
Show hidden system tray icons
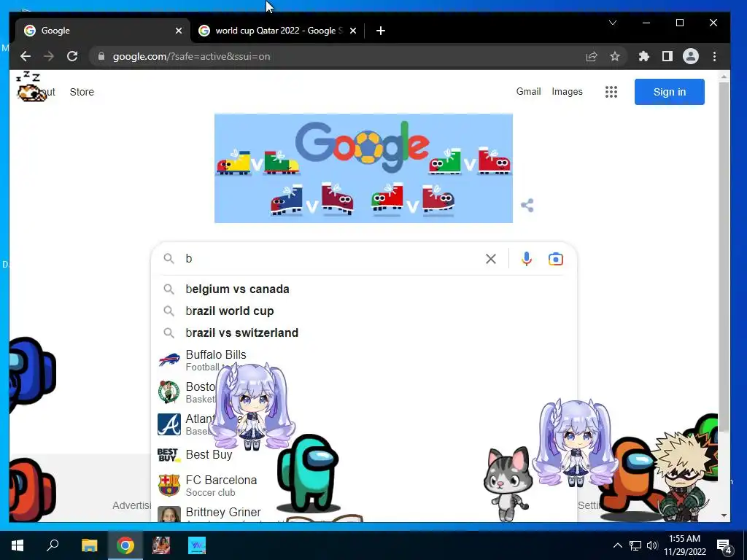(x=617, y=545)
